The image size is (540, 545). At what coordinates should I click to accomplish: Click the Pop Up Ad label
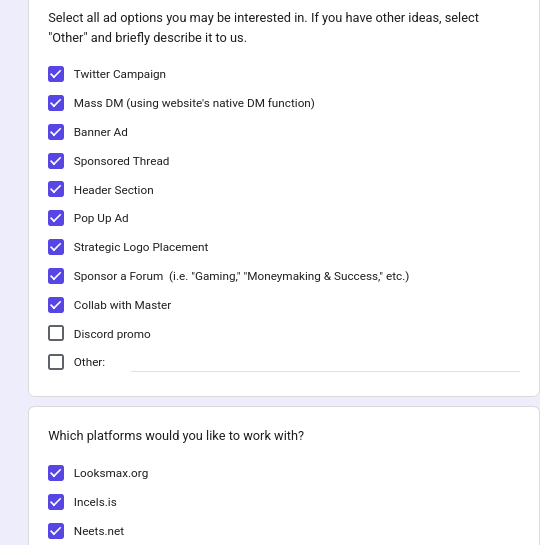(101, 218)
